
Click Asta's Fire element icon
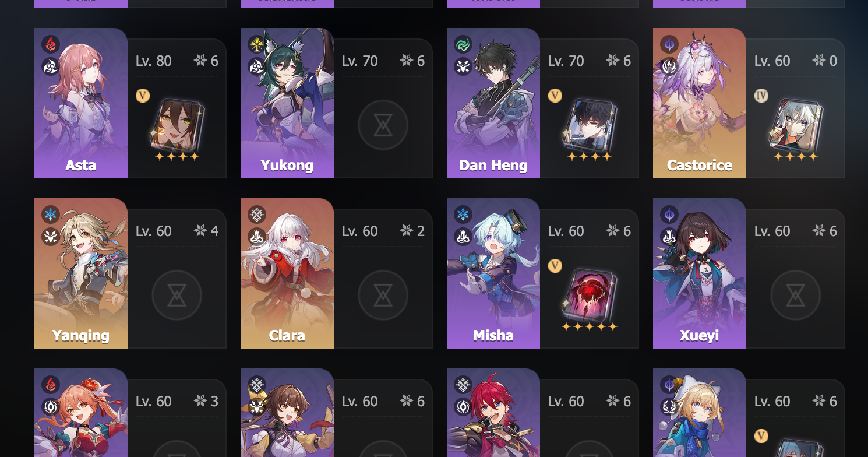click(51, 44)
